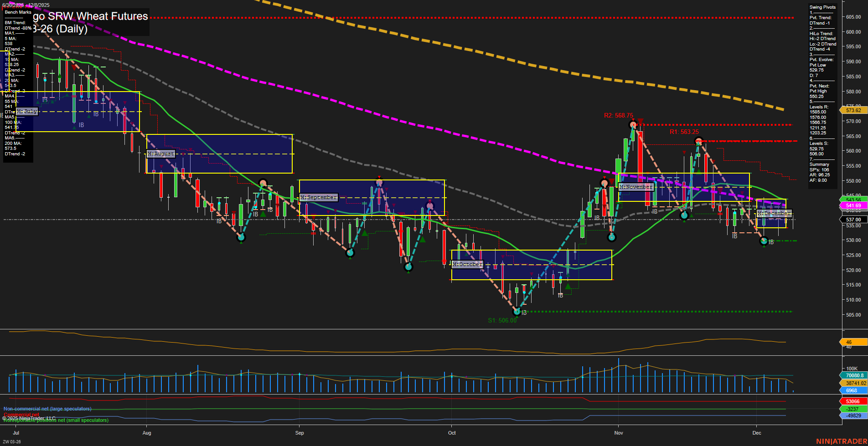Toggle the S1: 506.00 support pivot label

(503, 320)
